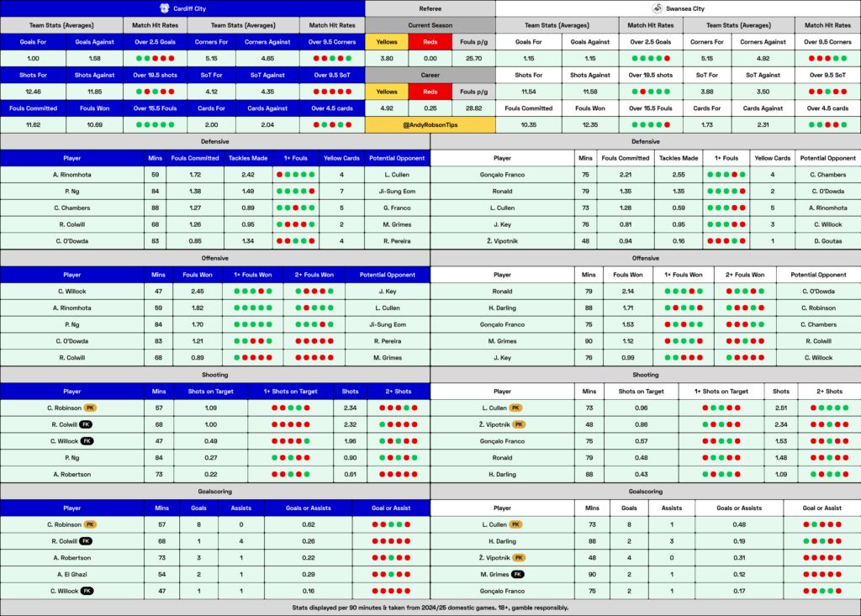Click the PK badge beside Ž. Vipotnik in Goalscoring
The height and width of the screenshot is (616, 861).
click(x=519, y=558)
